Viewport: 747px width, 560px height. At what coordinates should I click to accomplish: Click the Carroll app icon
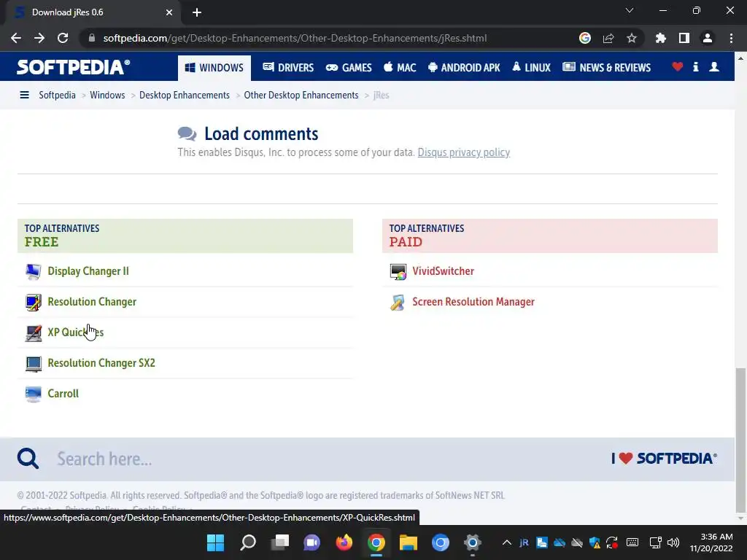pyautogui.click(x=34, y=394)
